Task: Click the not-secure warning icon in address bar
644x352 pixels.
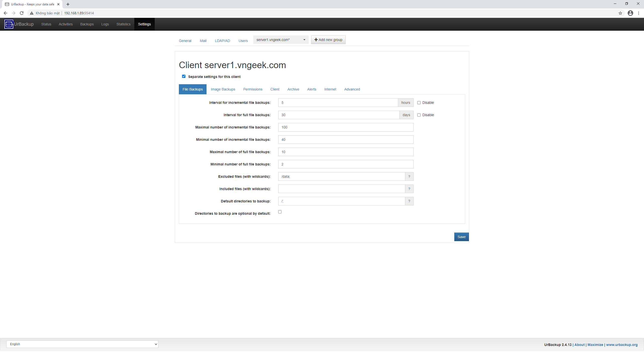Action: 32,13
